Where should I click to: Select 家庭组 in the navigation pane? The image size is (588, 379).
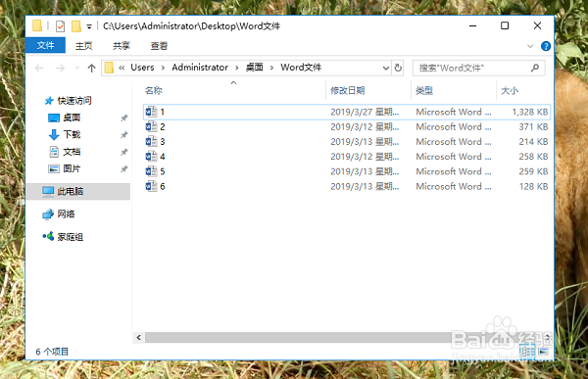(63, 237)
